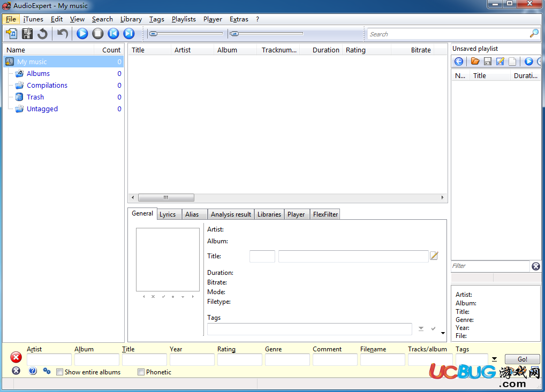Click the red X clear search icon
The height and width of the screenshot is (392, 545).
coord(16,357)
